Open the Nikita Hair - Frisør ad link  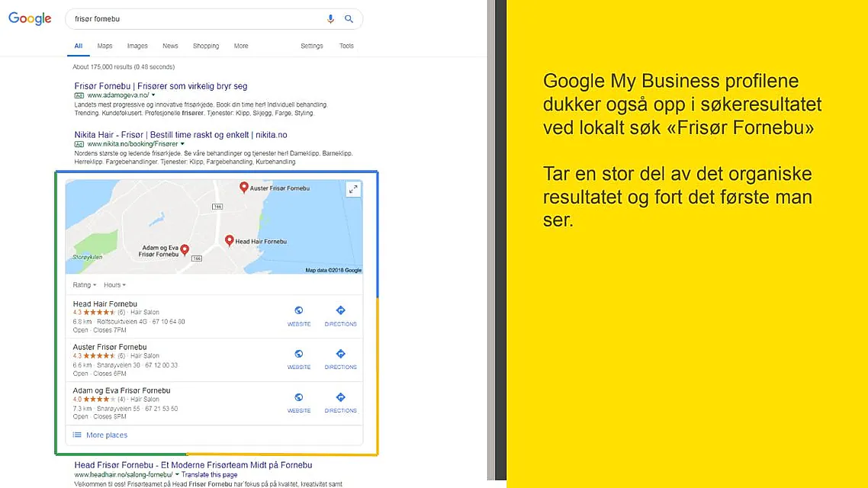181,134
